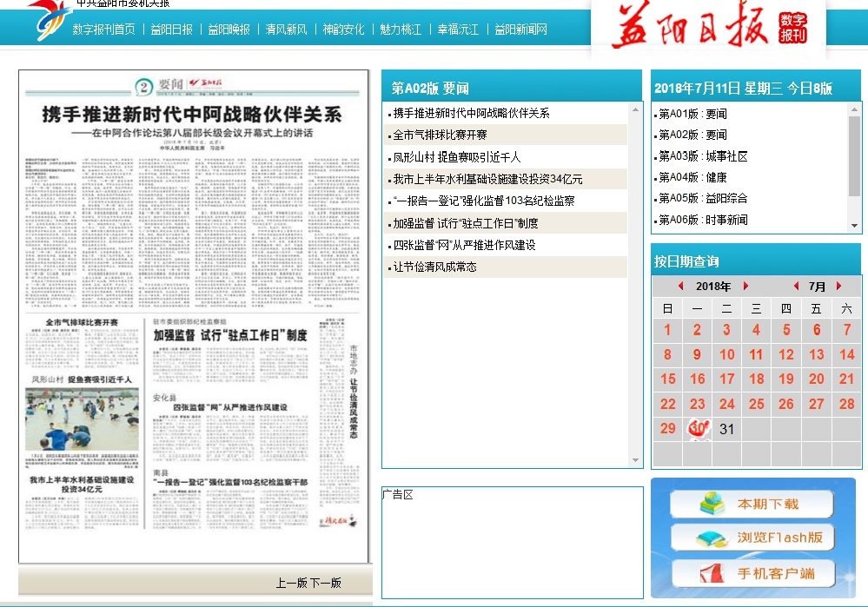Go to 益阳新闻网 from the navigation bar
The height and width of the screenshot is (607, 868).
pos(520,30)
